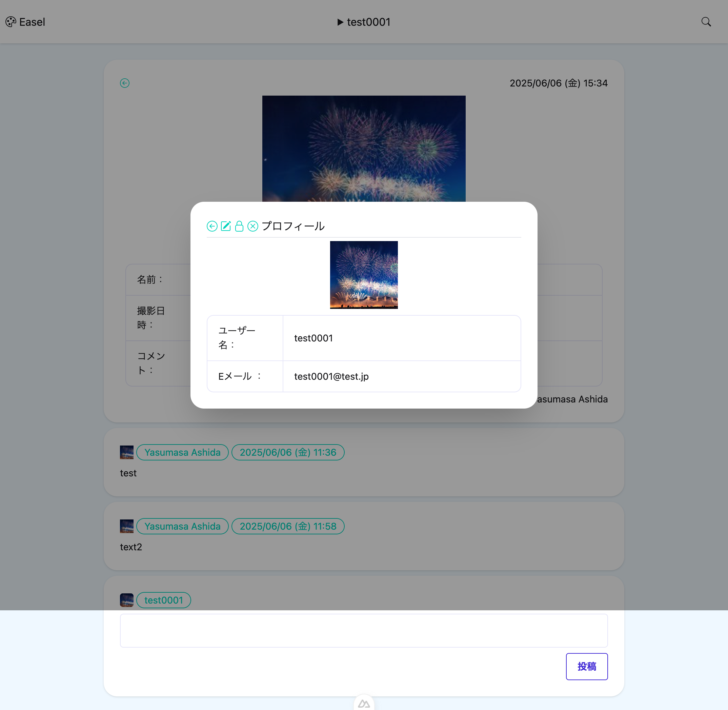Edit the profile using the pencil icon

tap(225, 226)
